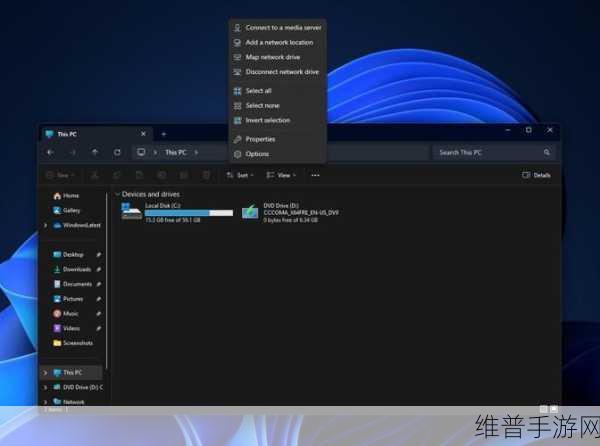Viewport: 600px width, 446px height.
Task: Open the View dropdown
Action: (x=281, y=175)
